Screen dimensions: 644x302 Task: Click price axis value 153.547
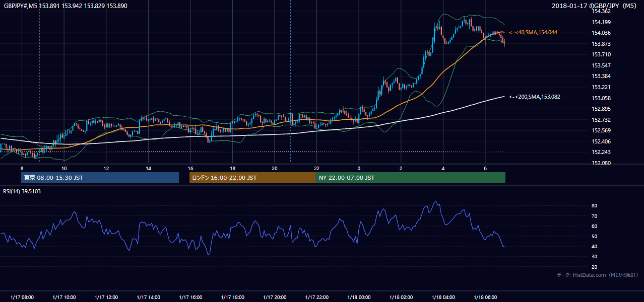pyautogui.click(x=601, y=65)
